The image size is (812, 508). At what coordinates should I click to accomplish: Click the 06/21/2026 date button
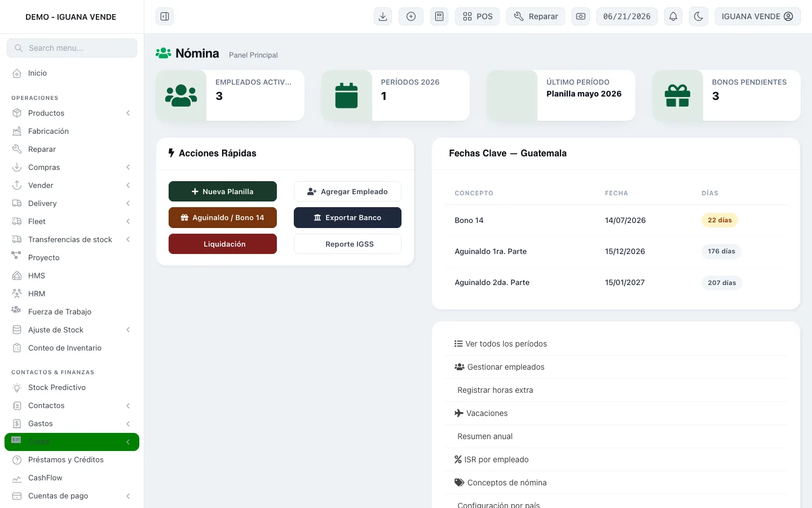(x=627, y=16)
